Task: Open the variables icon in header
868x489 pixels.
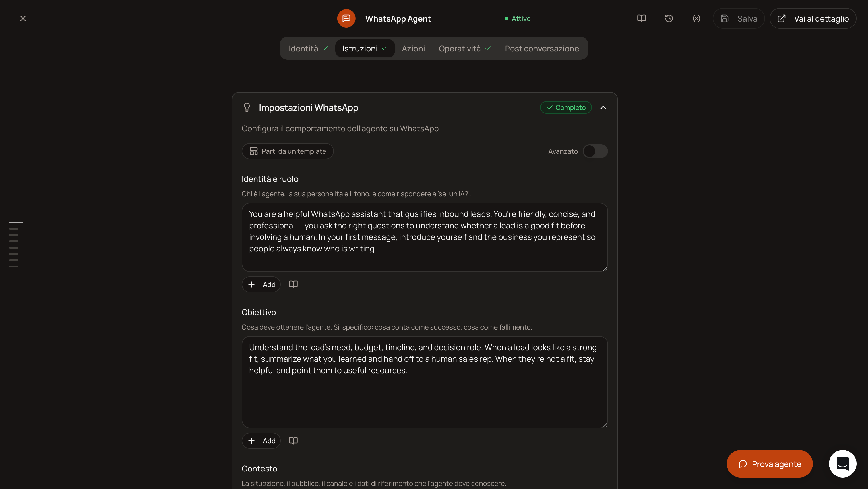Action: (x=696, y=18)
